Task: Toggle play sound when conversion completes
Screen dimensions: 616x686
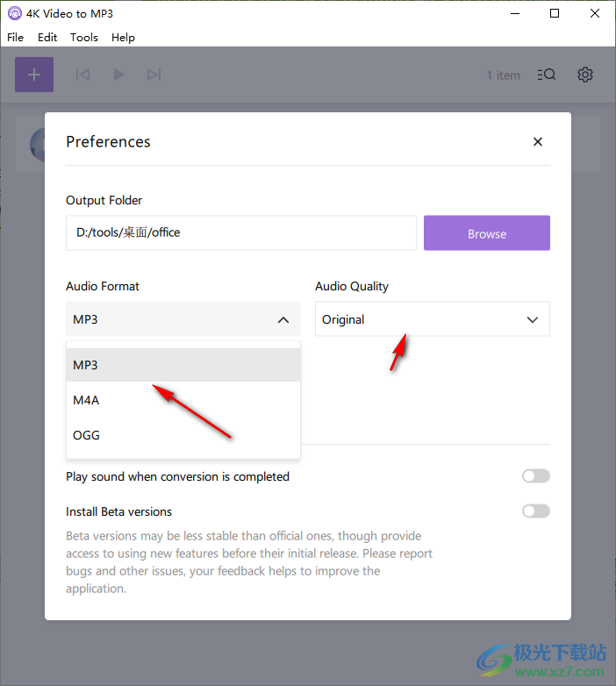Action: [536, 476]
